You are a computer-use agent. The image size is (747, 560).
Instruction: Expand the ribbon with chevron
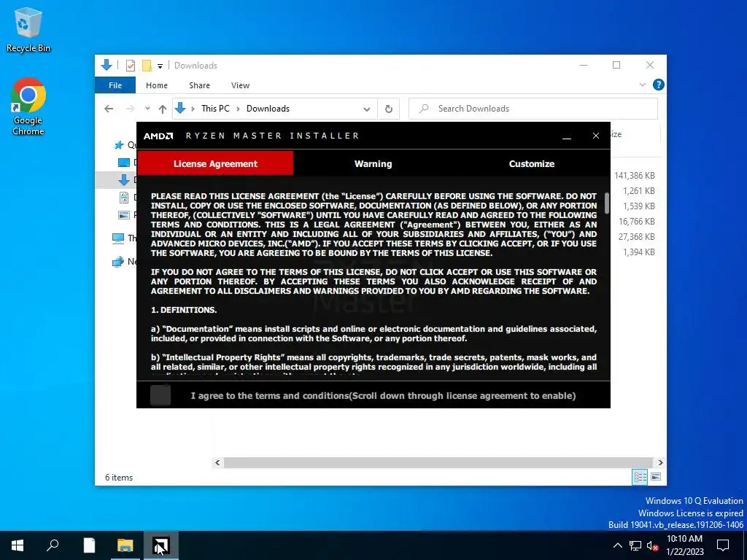tap(642, 85)
